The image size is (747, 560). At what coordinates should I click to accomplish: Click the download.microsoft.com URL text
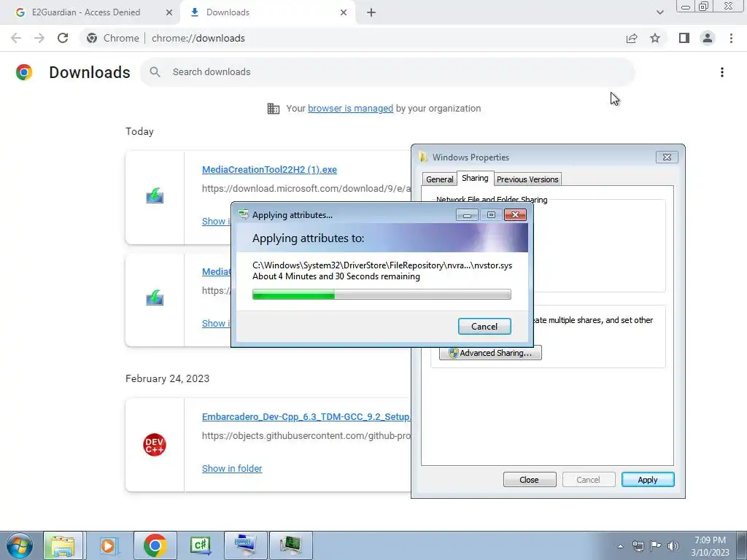306,189
